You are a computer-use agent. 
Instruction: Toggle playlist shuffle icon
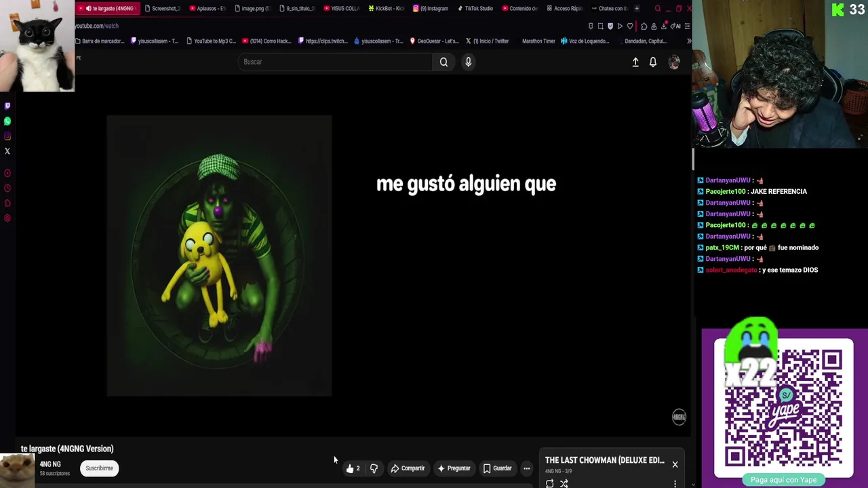coord(564,483)
